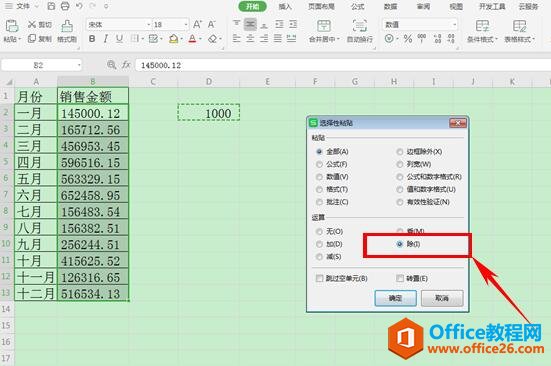Image resolution: width=551 pixels, height=366 pixels.
Task: Open the 文件 (File) menu
Action: coord(23,6)
